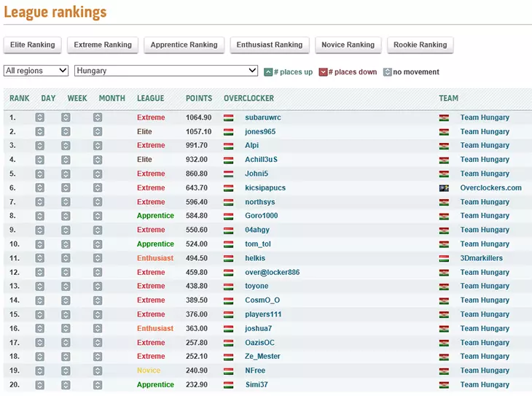Image resolution: width=532 pixels, height=396 pixels.
Task: Open the Extreme Ranking tab
Action: point(103,44)
